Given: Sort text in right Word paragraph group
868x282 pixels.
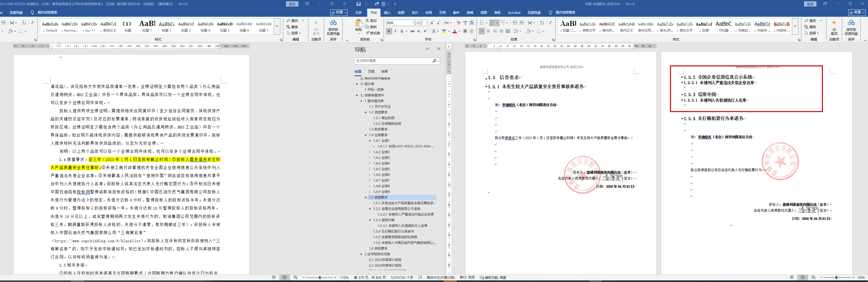Looking at the screenshot, I should point(542,23).
